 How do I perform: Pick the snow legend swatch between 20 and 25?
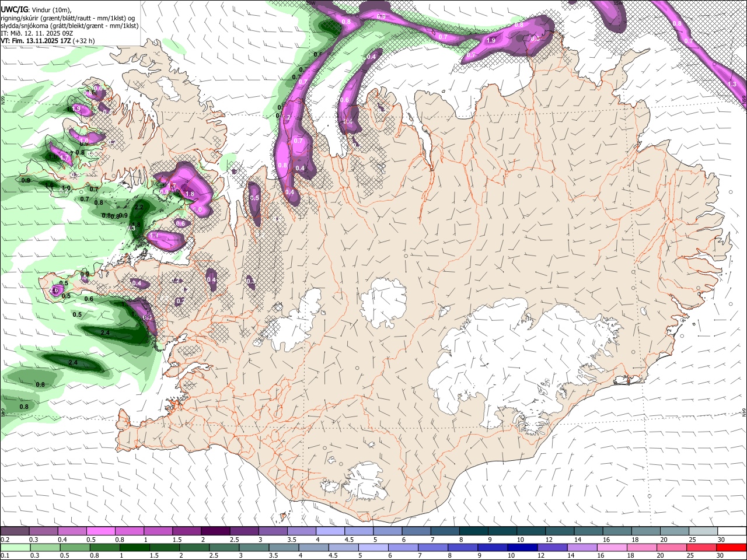(673, 531)
